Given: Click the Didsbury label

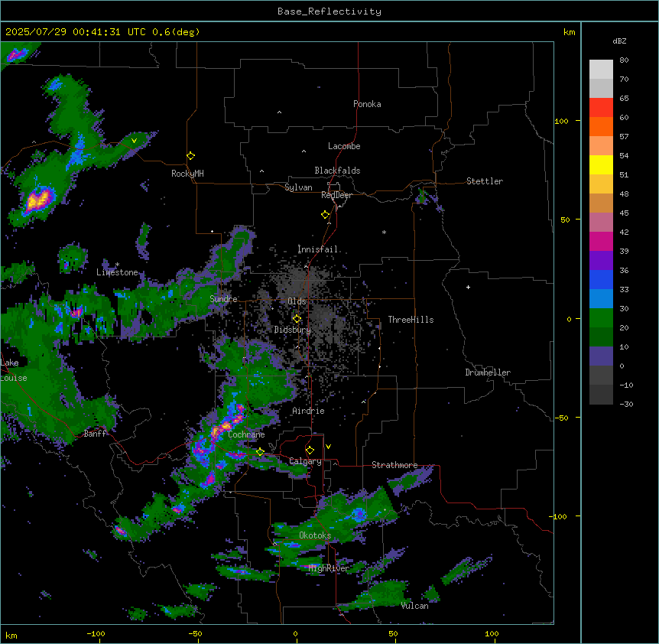Looking at the screenshot, I should point(293,330).
